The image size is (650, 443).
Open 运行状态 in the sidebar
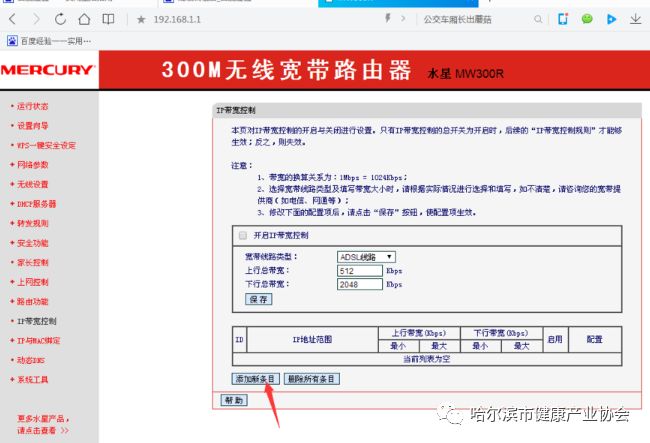[32, 106]
